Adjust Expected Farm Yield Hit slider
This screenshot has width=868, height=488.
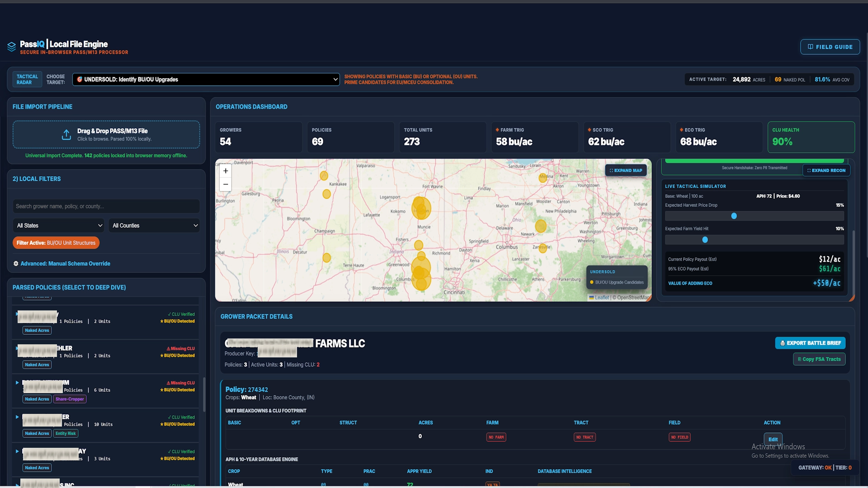[754, 240]
